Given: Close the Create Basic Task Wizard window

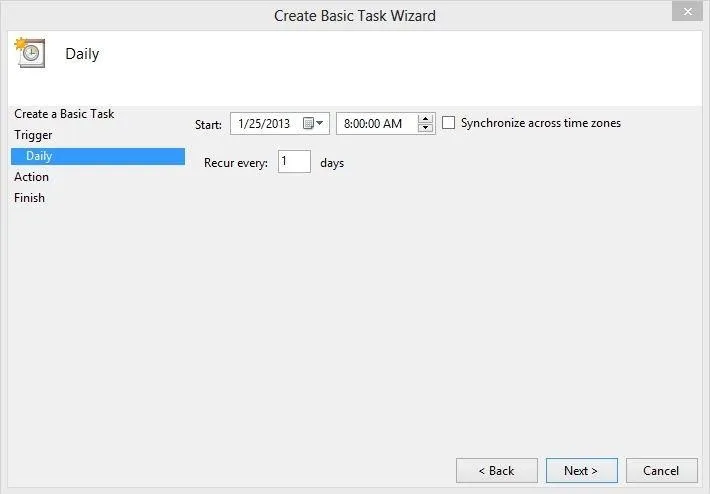Looking at the screenshot, I should pyautogui.click(x=687, y=11).
